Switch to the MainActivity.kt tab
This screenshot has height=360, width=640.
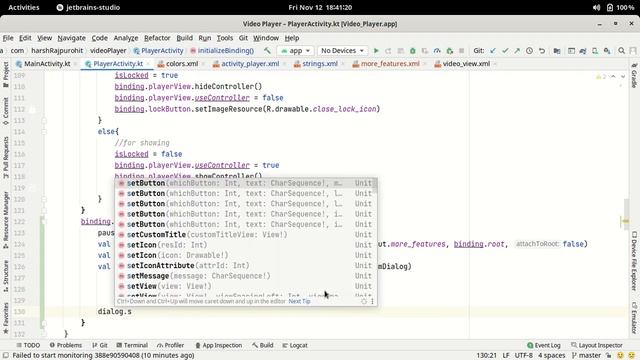coord(43,64)
